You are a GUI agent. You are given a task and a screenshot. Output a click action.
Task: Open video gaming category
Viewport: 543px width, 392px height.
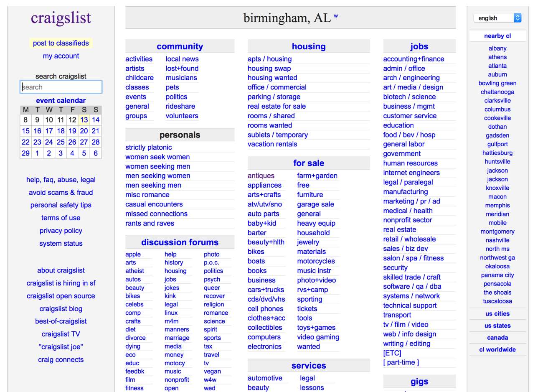pos(318,337)
